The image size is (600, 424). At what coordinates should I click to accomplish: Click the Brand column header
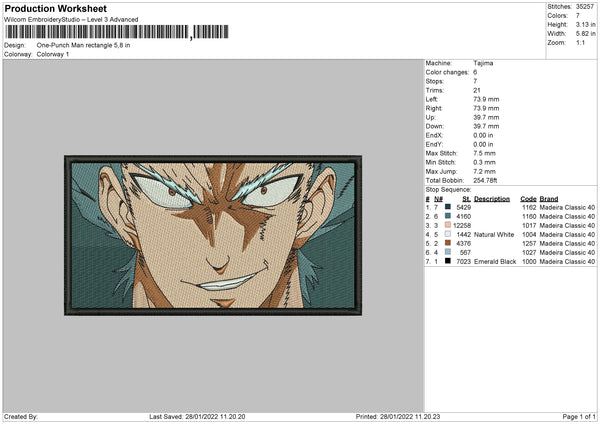click(x=549, y=198)
